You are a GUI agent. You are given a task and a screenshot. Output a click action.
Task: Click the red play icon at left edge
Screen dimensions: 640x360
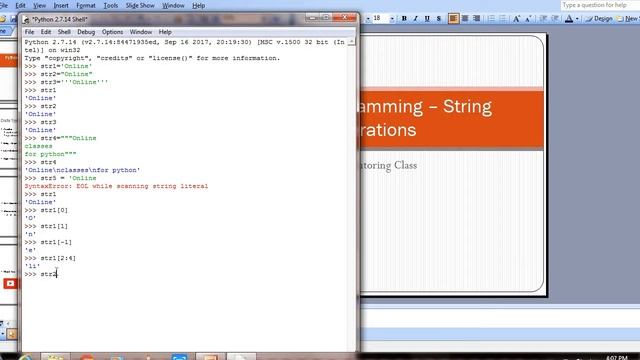10,283
